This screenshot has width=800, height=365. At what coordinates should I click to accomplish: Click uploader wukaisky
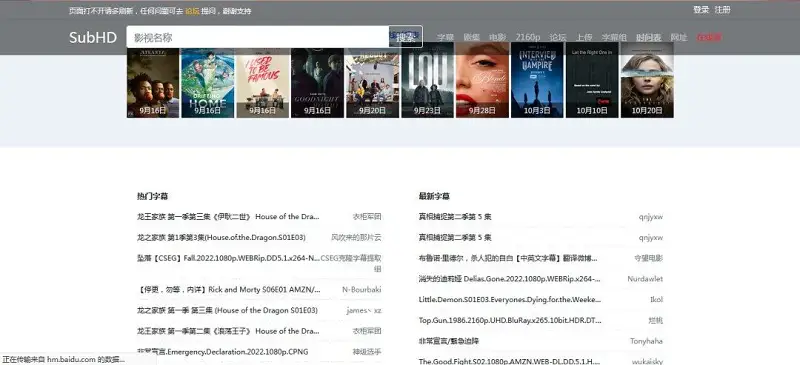647,361
